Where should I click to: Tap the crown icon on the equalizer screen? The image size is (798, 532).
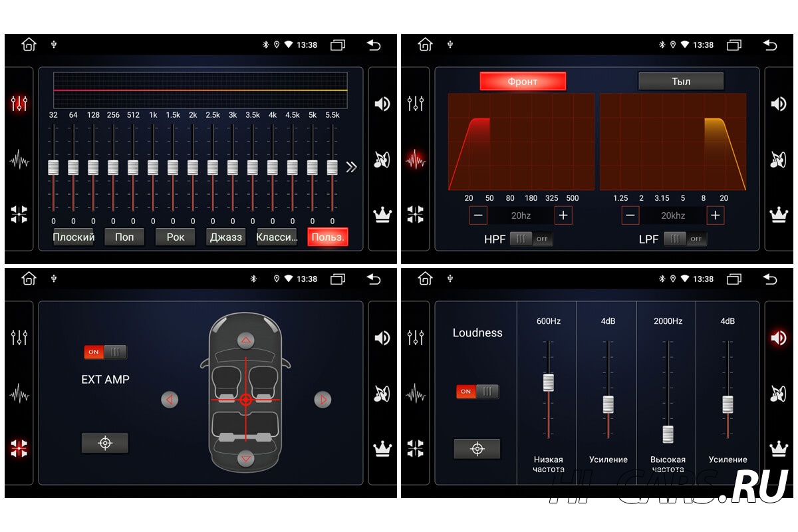[x=382, y=215]
